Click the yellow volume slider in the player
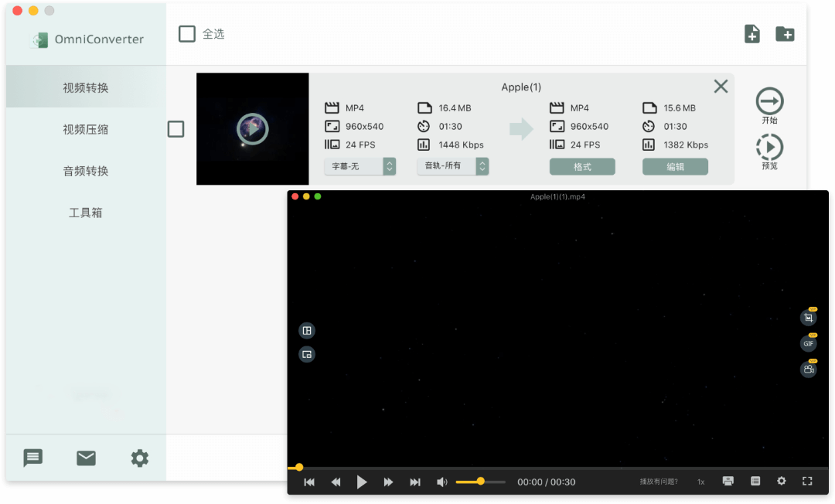 pos(480,482)
